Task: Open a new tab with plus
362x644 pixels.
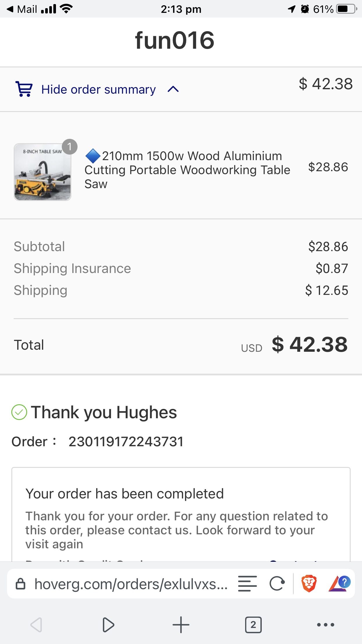Action: click(x=181, y=625)
